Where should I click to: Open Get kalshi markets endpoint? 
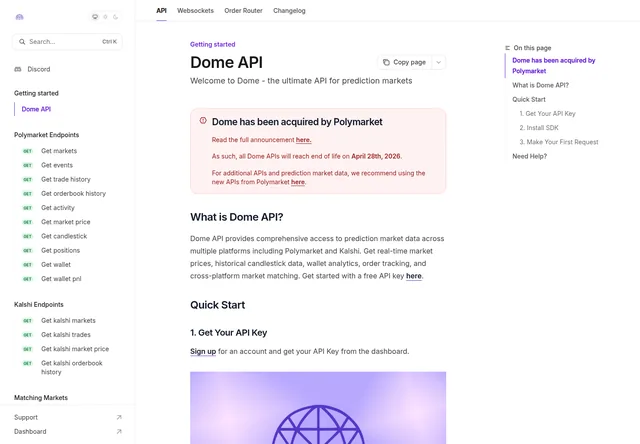(x=68, y=320)
